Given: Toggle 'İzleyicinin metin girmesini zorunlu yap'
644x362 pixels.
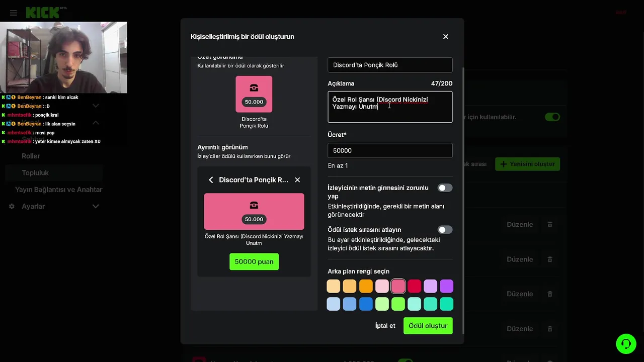Looking at the screenshot, I should click(445, 188).
